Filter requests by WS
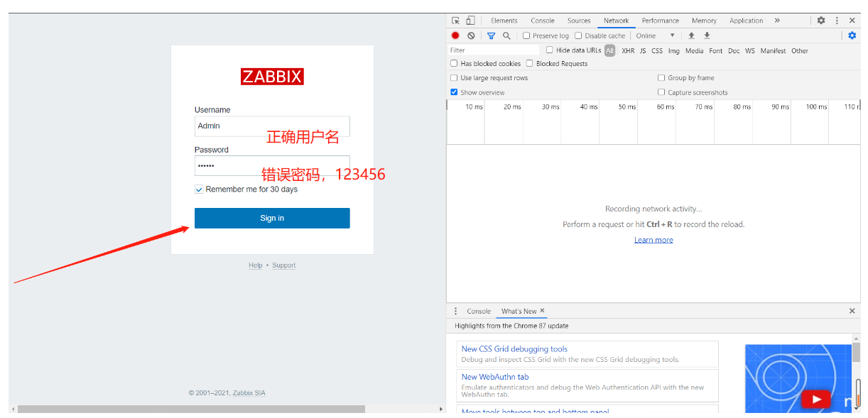The height and width of the screenshot is (418, 868). (750, 51)
